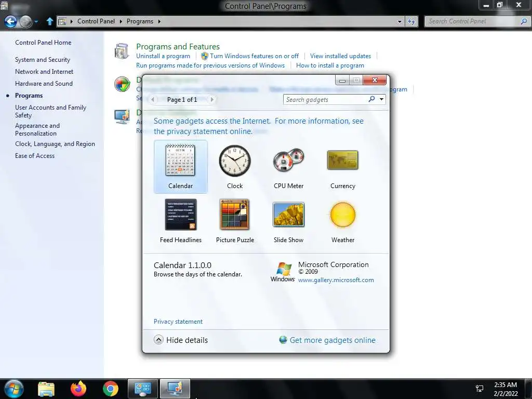Select the CPU Meter gadget icon
This screenshot has width=532, height=399.
point(289,159)
